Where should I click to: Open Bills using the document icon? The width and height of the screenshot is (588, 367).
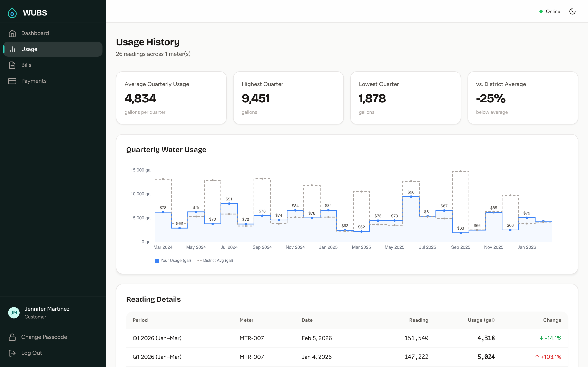(x=12, y=65)
